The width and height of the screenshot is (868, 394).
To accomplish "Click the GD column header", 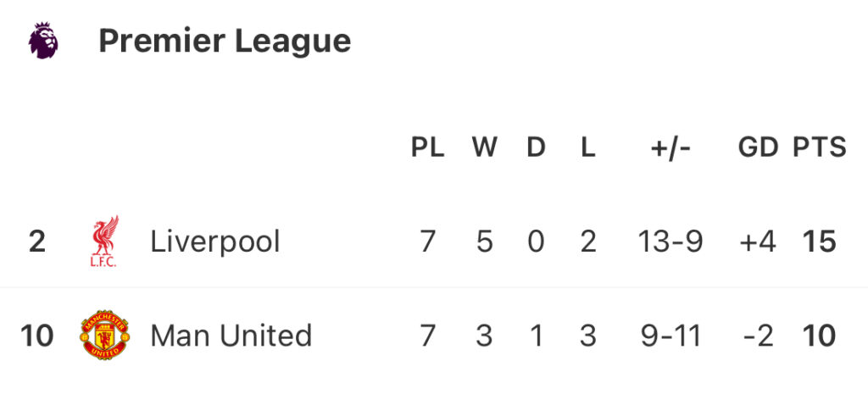I will point(758,147).
